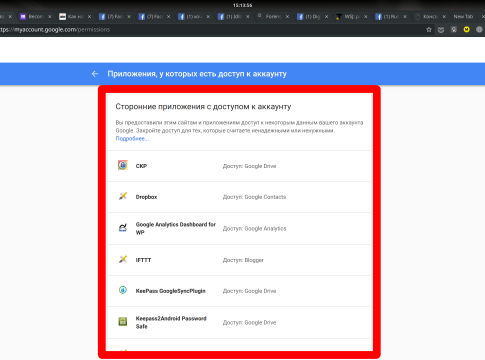Screen dimensions: 485x360
Task: Click 'Доступ: Google Drive' in Keepass2Android row
Action: coord(249,322)
